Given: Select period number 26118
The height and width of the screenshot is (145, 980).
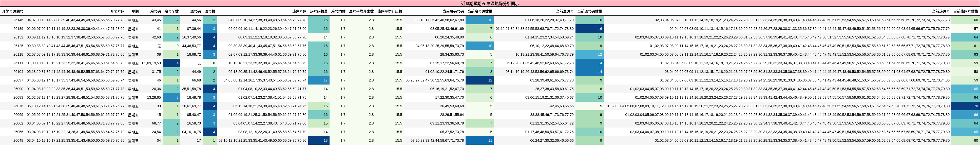Looking at the screenshot, I should click(18, 55).
